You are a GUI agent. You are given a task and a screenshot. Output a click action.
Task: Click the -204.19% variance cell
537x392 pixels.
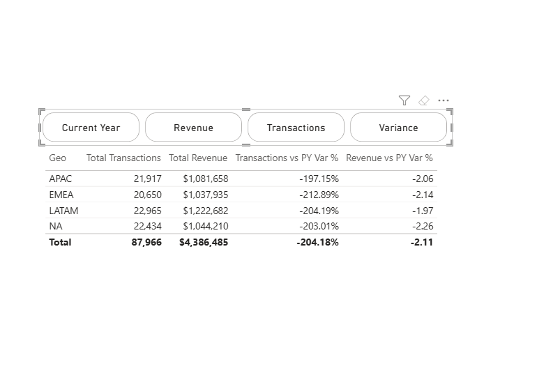coord(319,211)
